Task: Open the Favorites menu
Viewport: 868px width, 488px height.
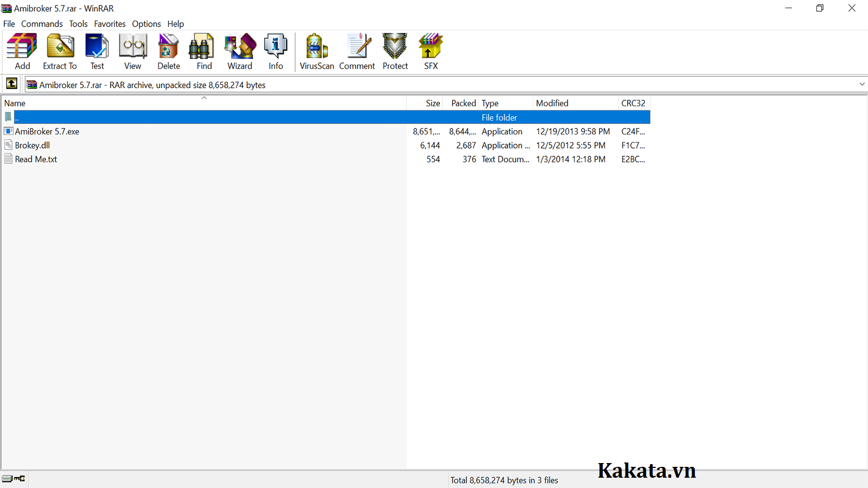Action: tap(110, 24)
